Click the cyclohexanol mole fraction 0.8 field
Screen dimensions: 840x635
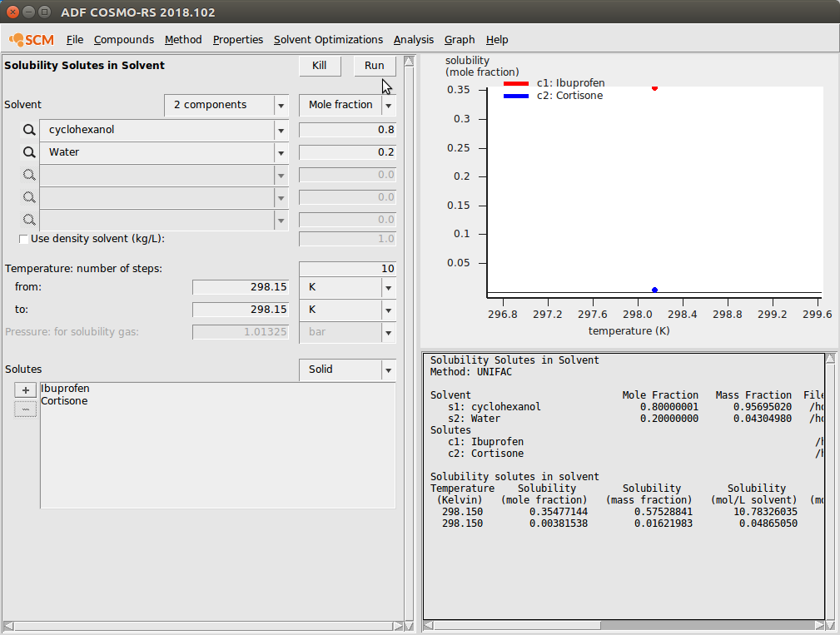point(347,130)
